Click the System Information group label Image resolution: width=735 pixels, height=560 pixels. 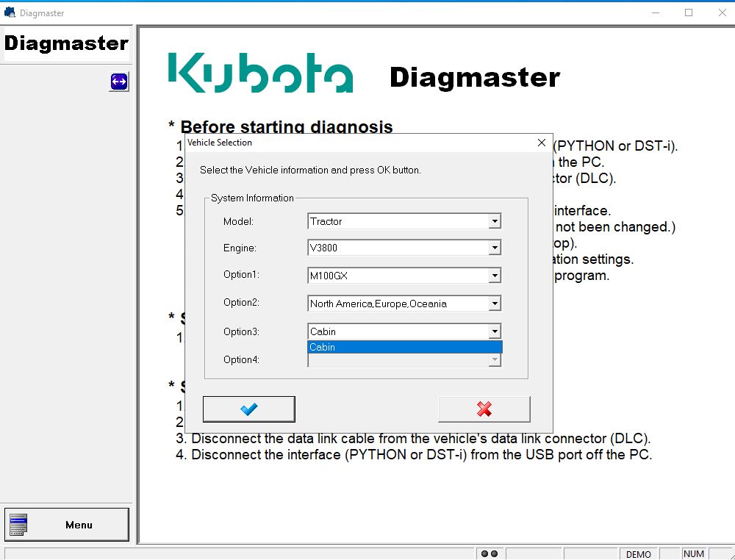252,198
